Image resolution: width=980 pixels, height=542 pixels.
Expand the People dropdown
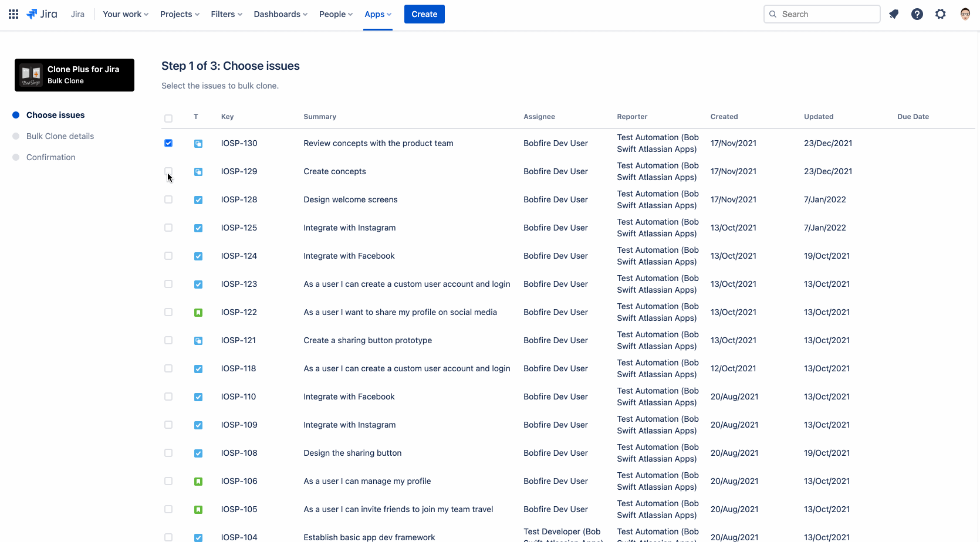[x=336, y=14]
